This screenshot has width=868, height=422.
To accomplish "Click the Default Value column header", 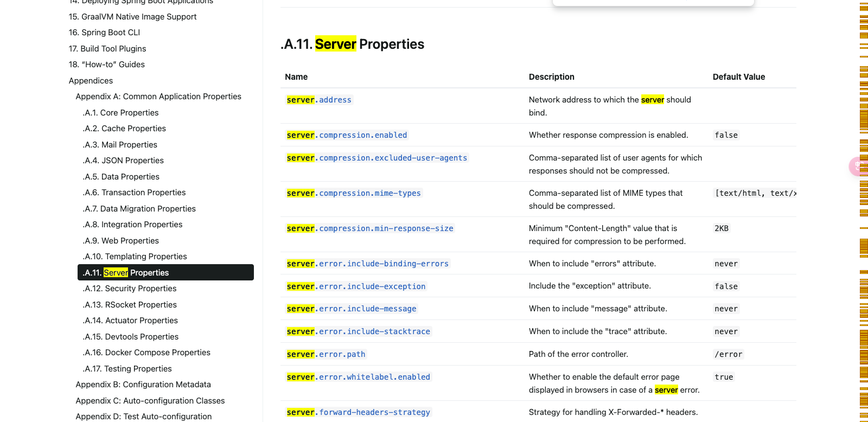I will click(x=739, y=77).
